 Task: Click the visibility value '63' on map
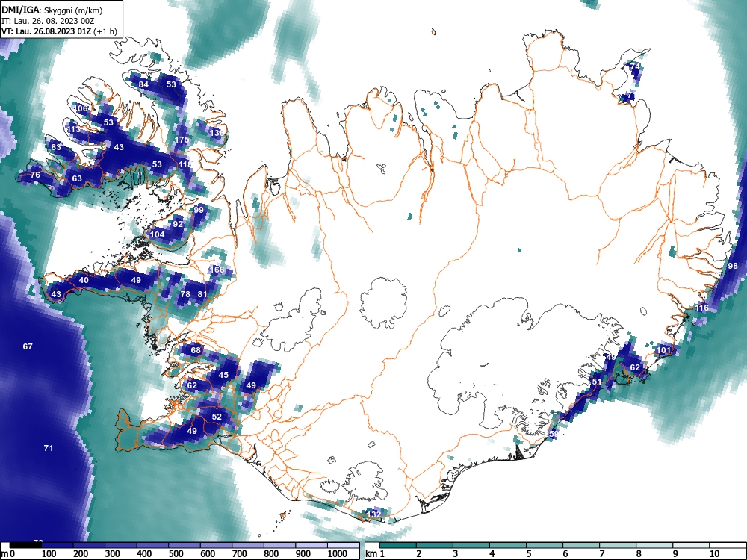tap(77, 178)
